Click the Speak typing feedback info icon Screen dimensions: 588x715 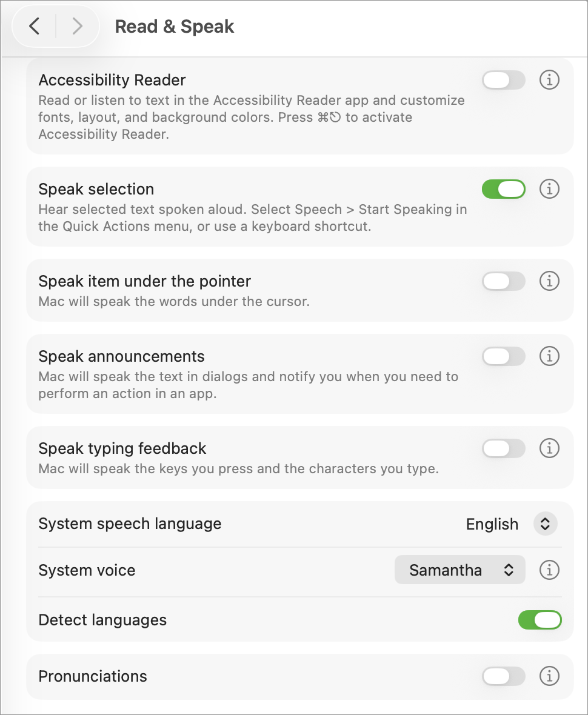pyautogui.click(x=549, y=448)
